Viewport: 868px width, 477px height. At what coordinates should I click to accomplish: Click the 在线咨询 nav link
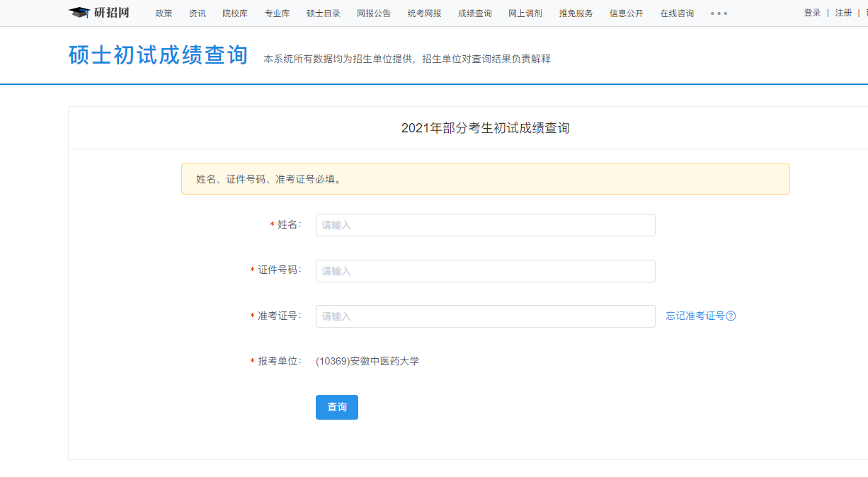(x=677, y=13)
